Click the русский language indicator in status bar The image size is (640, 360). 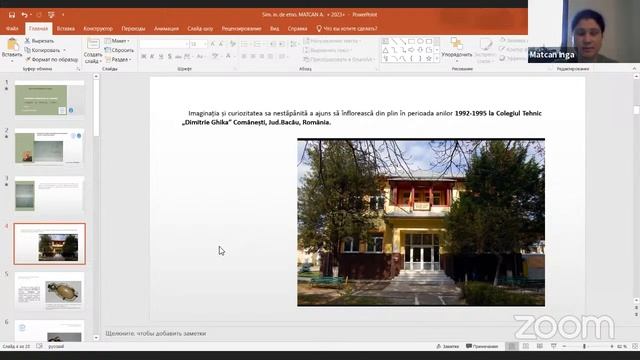(x=56, y=346)
